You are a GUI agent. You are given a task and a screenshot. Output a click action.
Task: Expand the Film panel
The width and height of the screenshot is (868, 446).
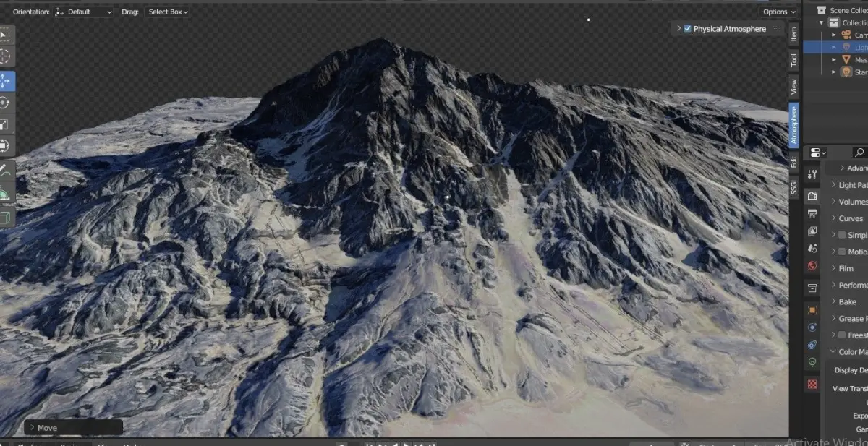[x=834, y=268]
